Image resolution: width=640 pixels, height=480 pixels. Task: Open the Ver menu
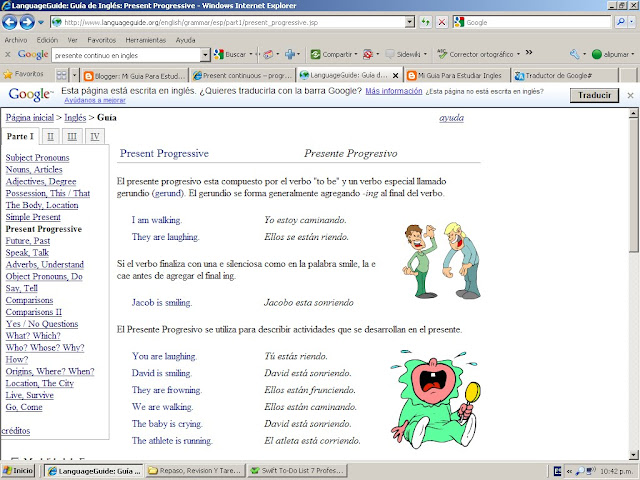(x=73, y=40)
